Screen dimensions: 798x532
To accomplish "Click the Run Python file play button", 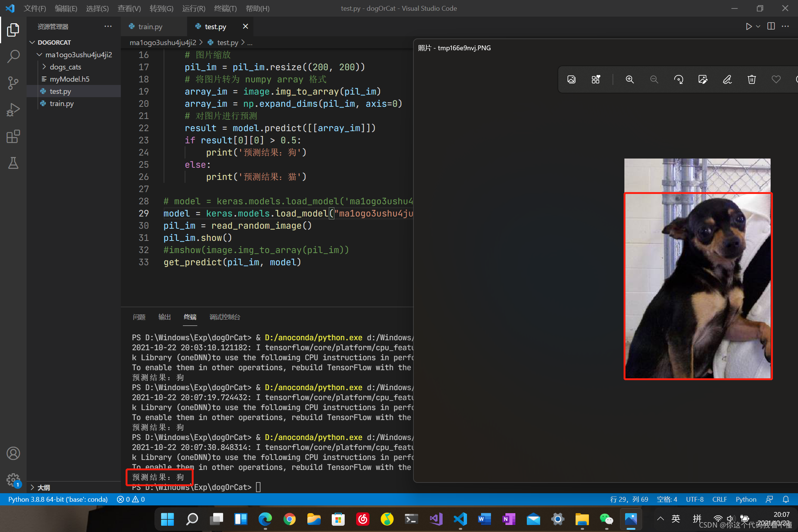I will pyautogui.click(x=748, y=27).
